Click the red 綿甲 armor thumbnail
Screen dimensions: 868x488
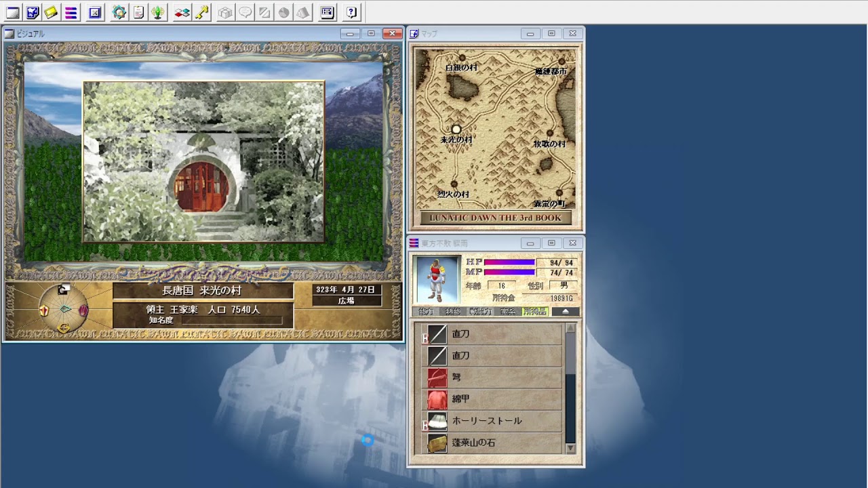pyautogui.click(x=437, y=399)
